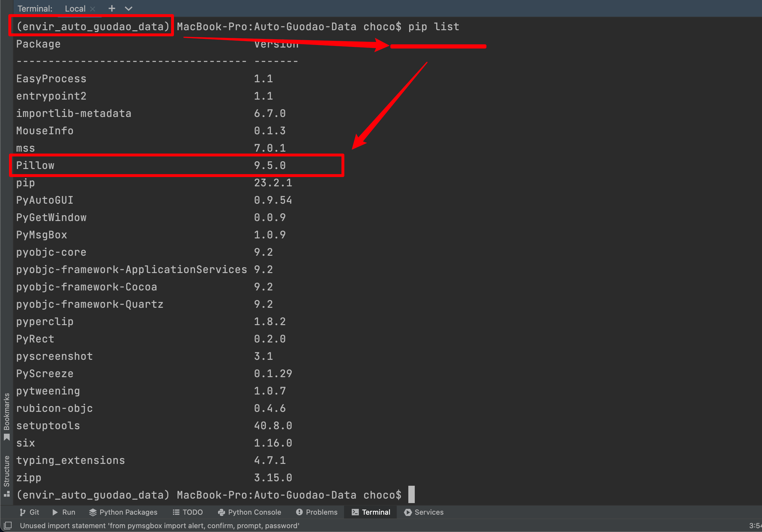Toggle tool window bars via bottom-left icon
This screenshot has width=762, height=532.
tap(7, 525)
